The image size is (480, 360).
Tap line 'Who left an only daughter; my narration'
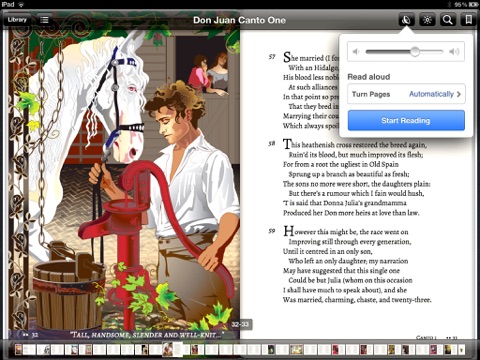point(348,261)
